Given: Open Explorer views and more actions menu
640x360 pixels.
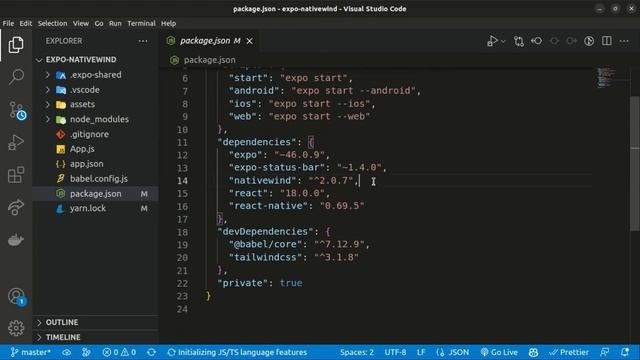Looking at the screenshot, I should (143, 41).
